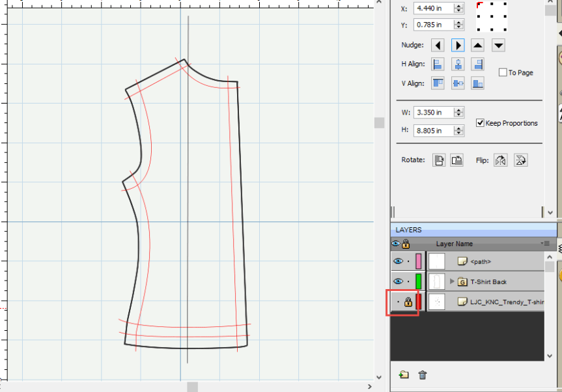
Task: Click the nudge left arrow button
Action: point(438,46)
